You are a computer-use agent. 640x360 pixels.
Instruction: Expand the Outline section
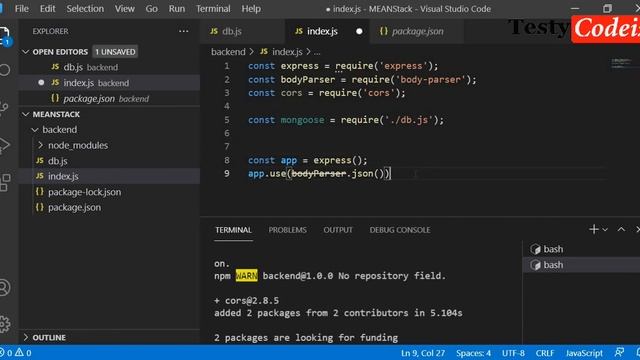26,338
